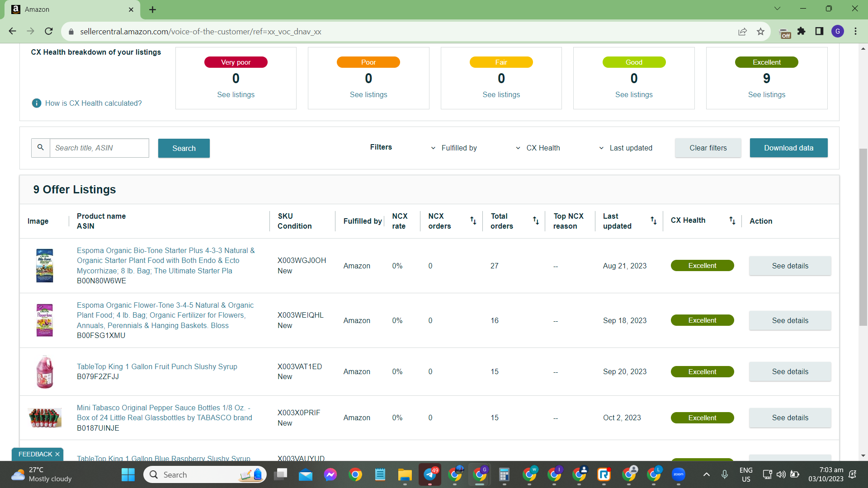
Task: See details for Fruit Punch Slushy Syrup
Action: pos(790,371)
